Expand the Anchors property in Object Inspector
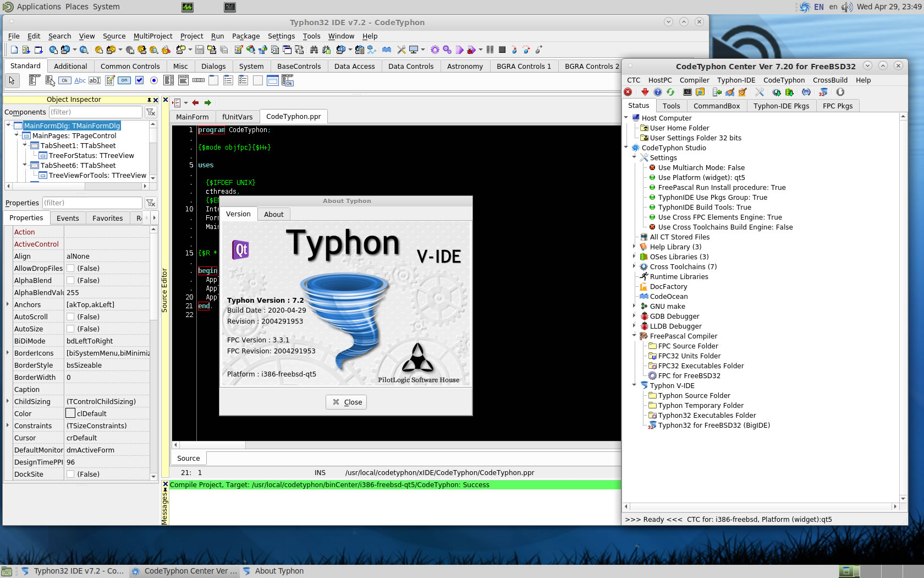 pos(8,304)
